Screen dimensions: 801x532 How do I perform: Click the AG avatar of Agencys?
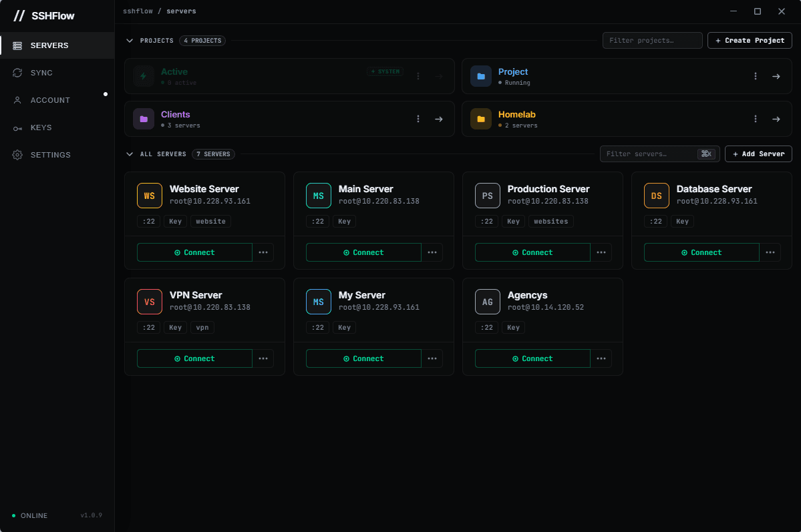(x=488, y=302)
